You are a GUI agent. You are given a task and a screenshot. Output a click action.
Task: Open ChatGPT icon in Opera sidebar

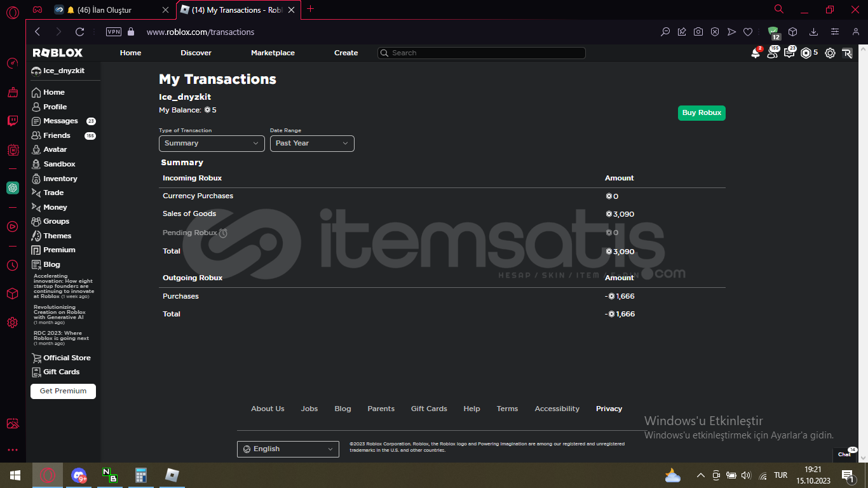click(12, 188)
